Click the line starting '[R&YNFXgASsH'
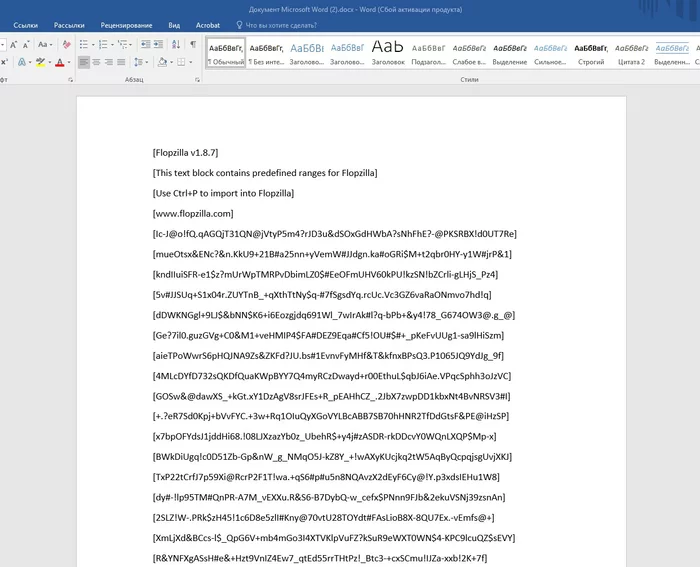The height and width of the screenshot is (567, 700). 320,558
